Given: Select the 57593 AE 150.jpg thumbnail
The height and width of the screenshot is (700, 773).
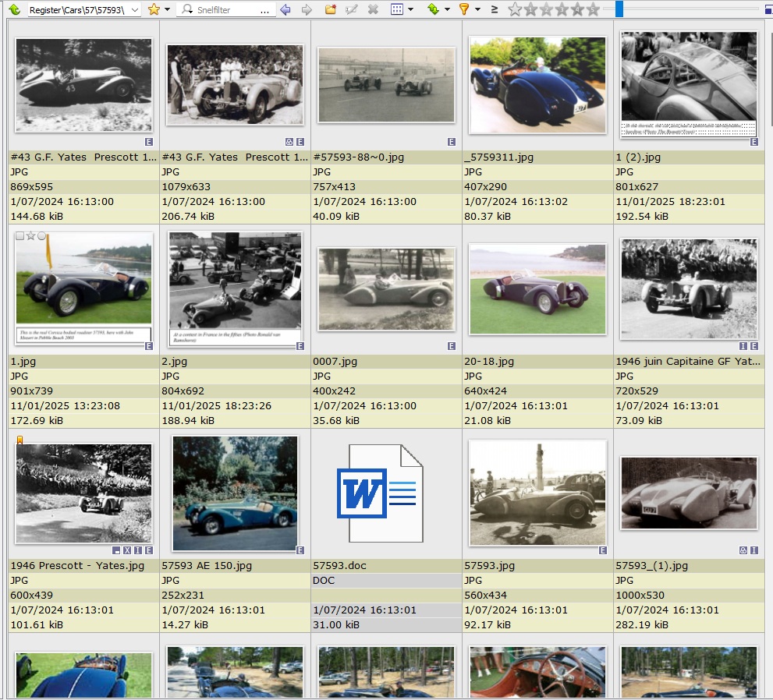Looking at the screenshot, I should (235, 493).
